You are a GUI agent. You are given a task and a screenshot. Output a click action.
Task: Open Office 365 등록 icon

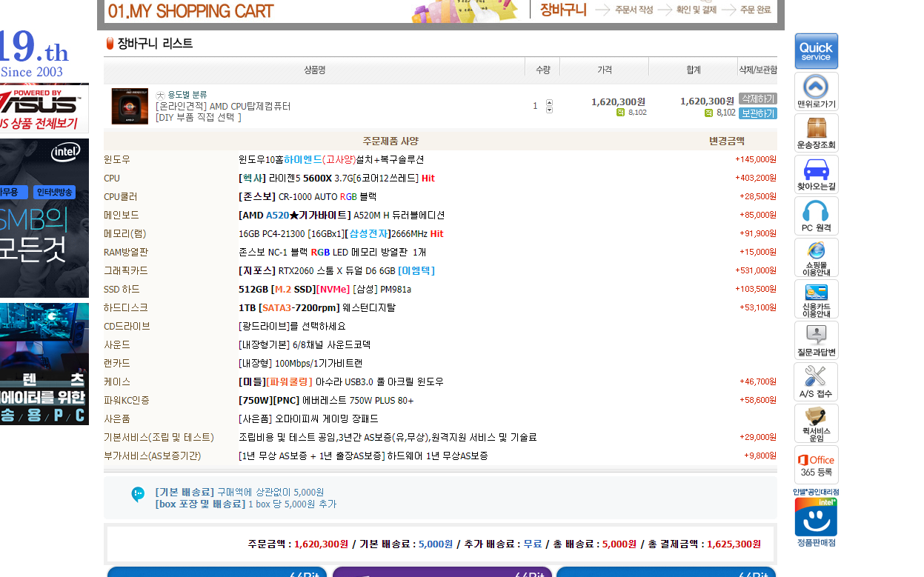click(816, 465)
